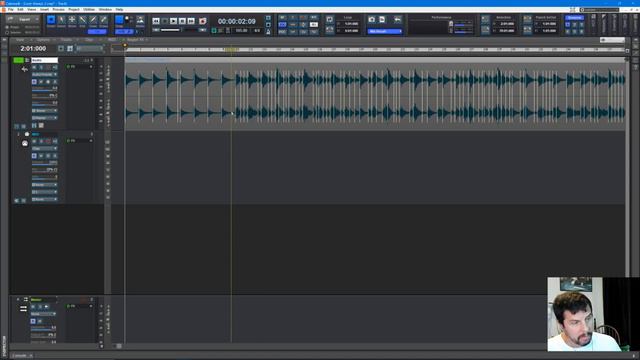This screenshot has width=640, height=360.
Task: Open the Console tab at bottom
Action: (20, 356)
